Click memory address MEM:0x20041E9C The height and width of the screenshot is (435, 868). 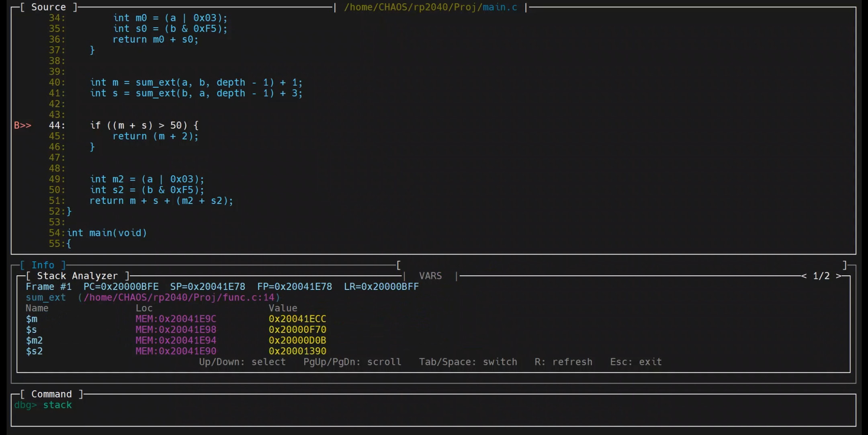[176, 319]
